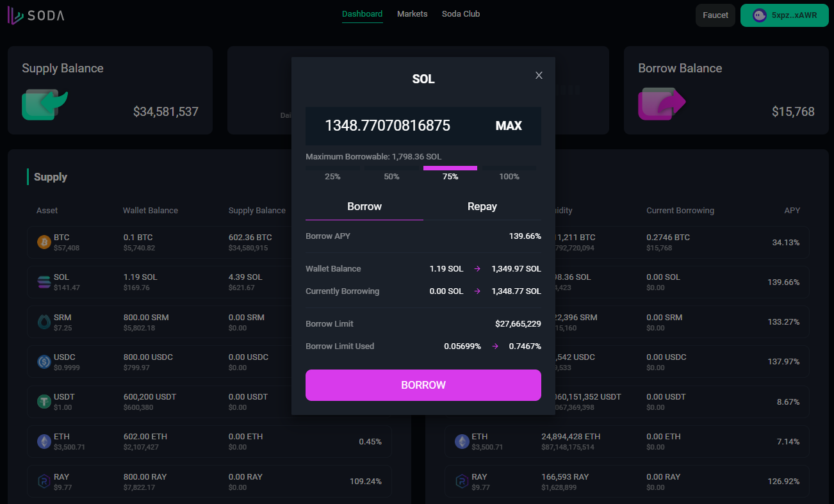Confirm with the pink BORROW button
834x504 pixels.
click(x=423, y=385)
